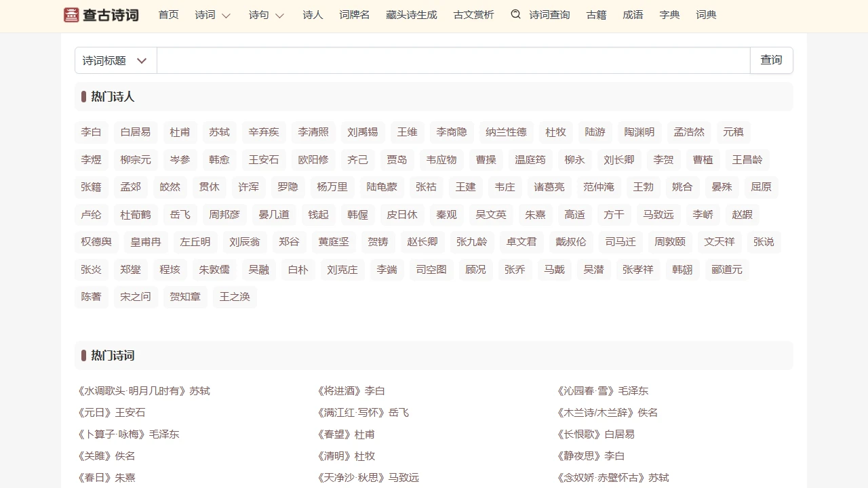Click the 查古诗词 site logo icon
The height and width of the screenshot is (488, 868).
(71, 15)
